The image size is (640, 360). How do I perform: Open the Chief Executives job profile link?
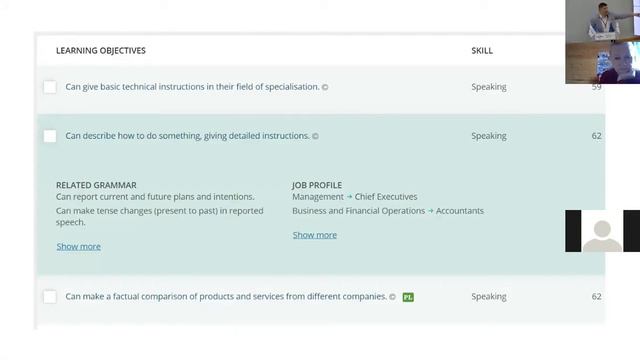tap(386, 197)
